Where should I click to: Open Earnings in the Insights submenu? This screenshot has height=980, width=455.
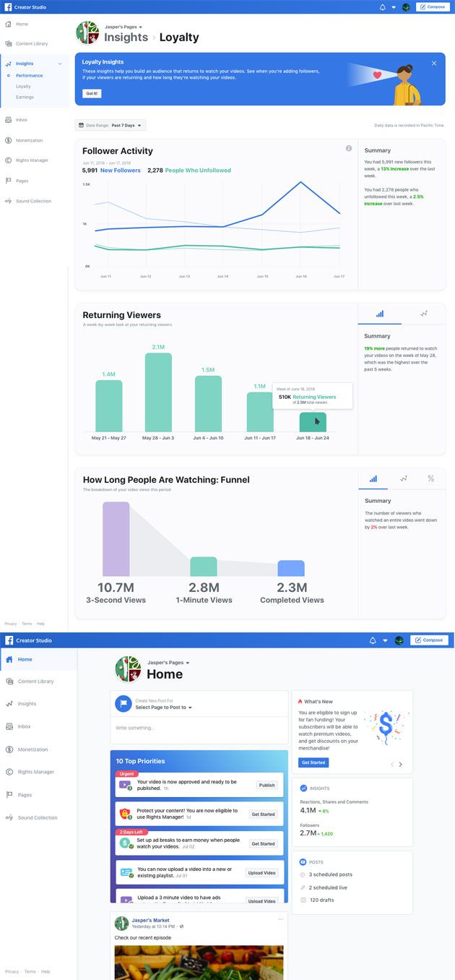pyautogui.click(x=25, y=97)
